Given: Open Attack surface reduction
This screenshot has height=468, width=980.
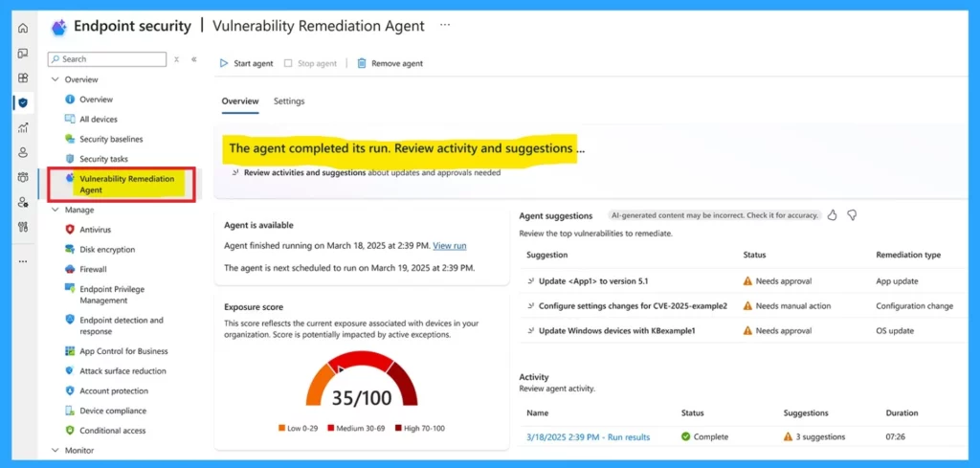Looking at the screenshot, I should point(122,371).
